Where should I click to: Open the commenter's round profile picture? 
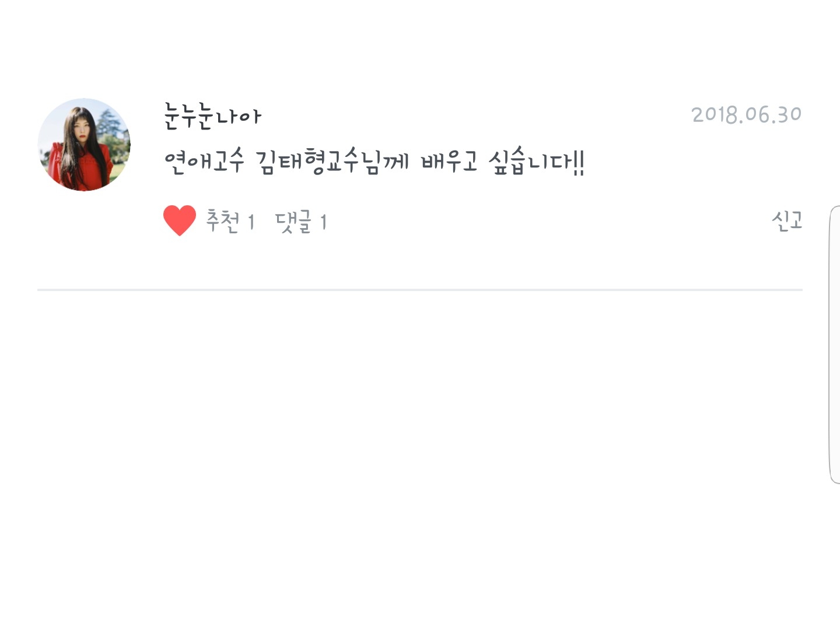84,145
